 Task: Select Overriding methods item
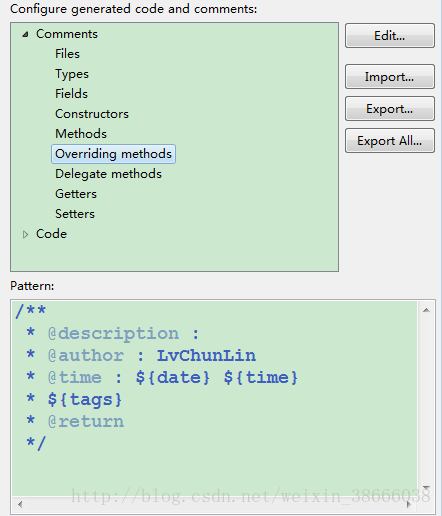(x=113, y=154)
